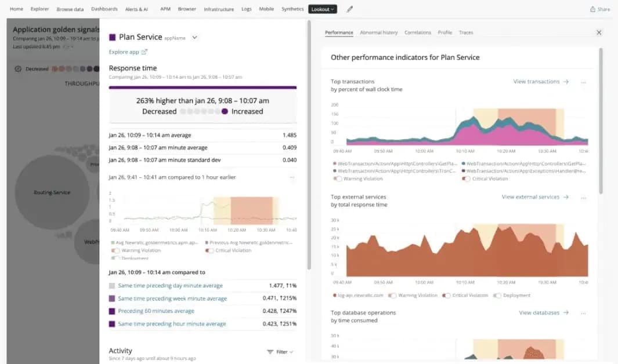Viewport: 618px width, 364px height.
Task: Open the Home menu item
Action: (x=16, y=9)
